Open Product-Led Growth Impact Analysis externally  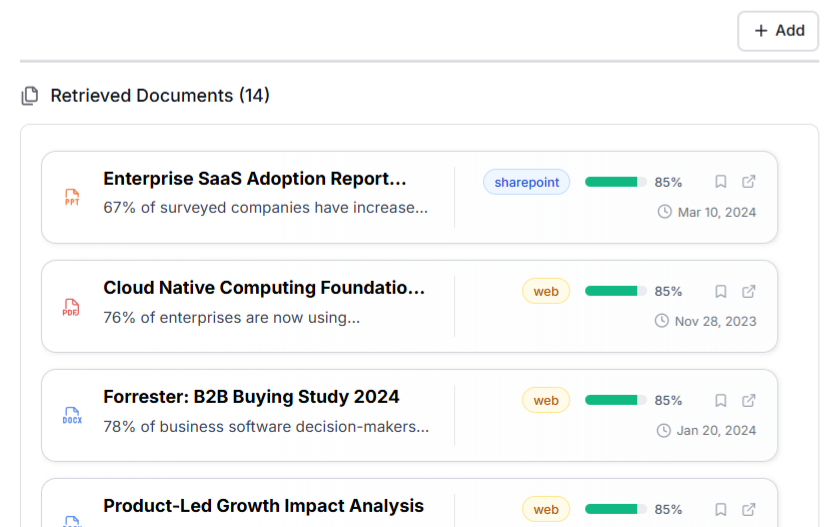749,509
